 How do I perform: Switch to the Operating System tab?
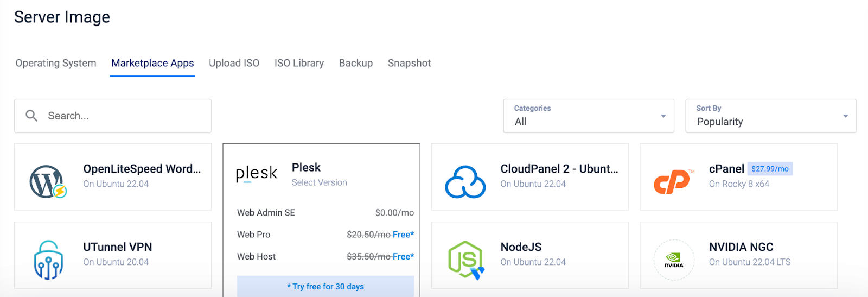click(x=56, y=63)
